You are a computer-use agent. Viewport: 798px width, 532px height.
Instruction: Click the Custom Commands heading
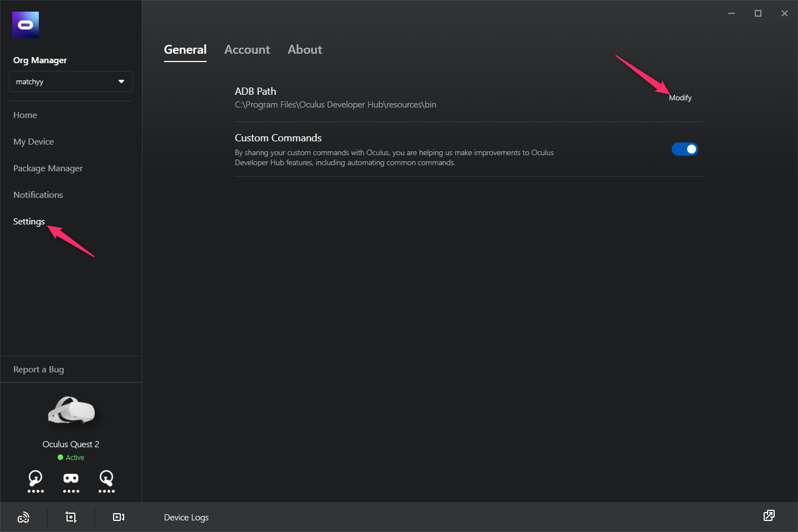tap(278, 137)
